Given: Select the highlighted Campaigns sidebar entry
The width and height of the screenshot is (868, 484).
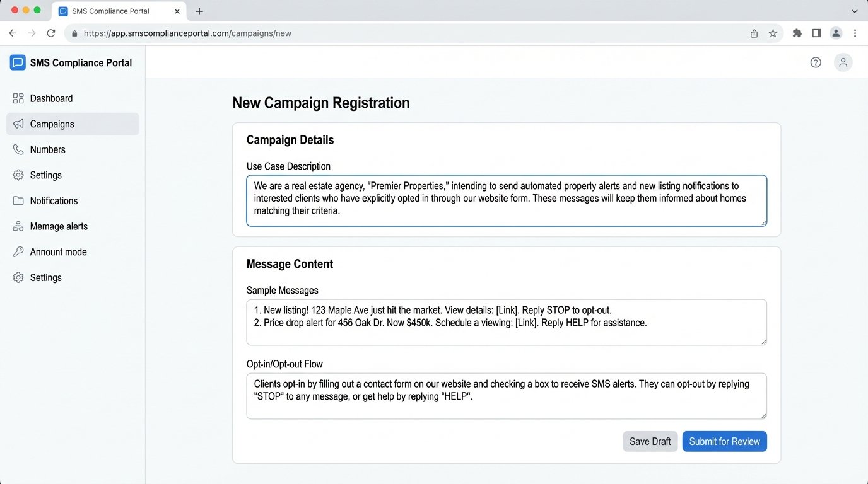Looking at the screenshot, I should [52, 124].
